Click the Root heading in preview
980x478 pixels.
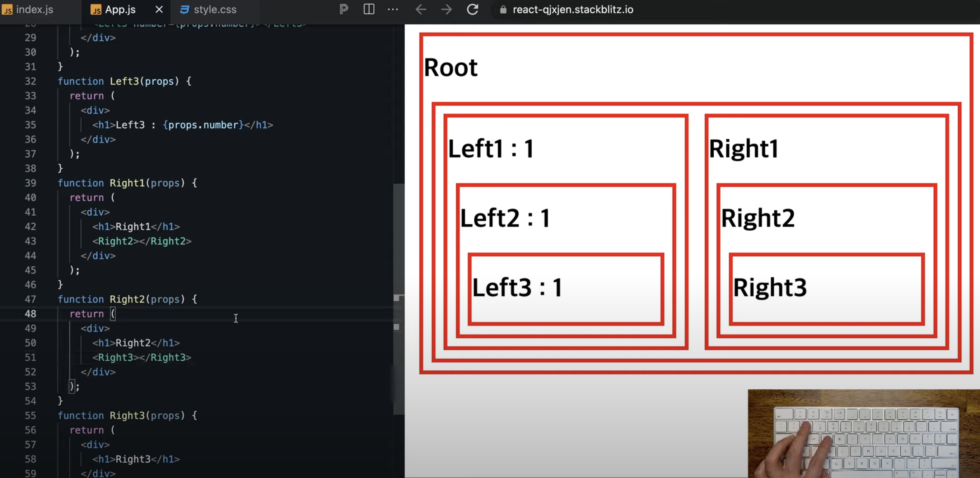tap(451, 68)
